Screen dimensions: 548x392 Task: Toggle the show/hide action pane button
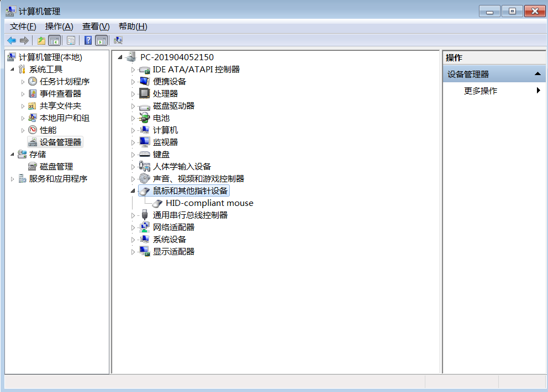click(x=101, y=40)
